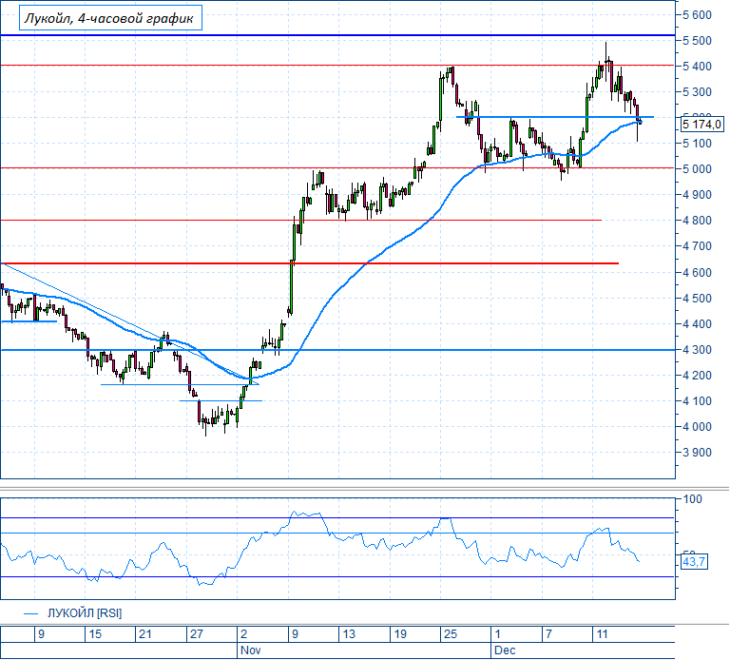Click the 'Dec' month label on the time axis

click(x=505, y=650)
